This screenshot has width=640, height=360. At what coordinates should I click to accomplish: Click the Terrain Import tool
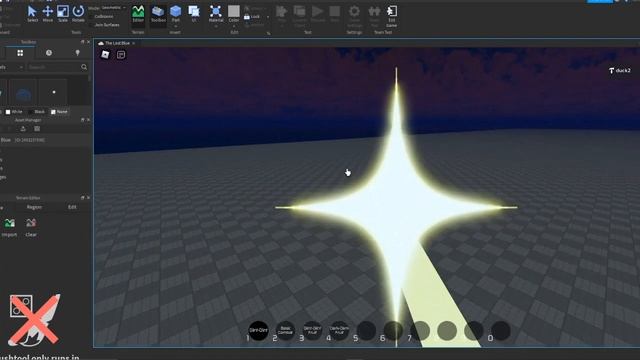point(9,227)
